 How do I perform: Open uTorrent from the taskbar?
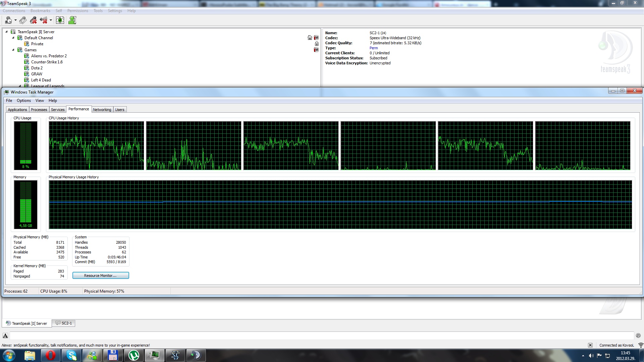[x=133, y=355]
